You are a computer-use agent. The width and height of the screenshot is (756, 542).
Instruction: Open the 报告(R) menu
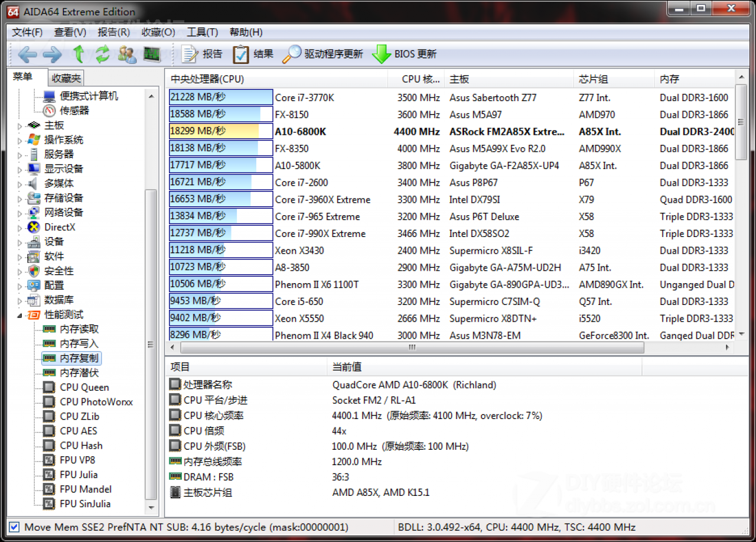(x=114, y=32)
